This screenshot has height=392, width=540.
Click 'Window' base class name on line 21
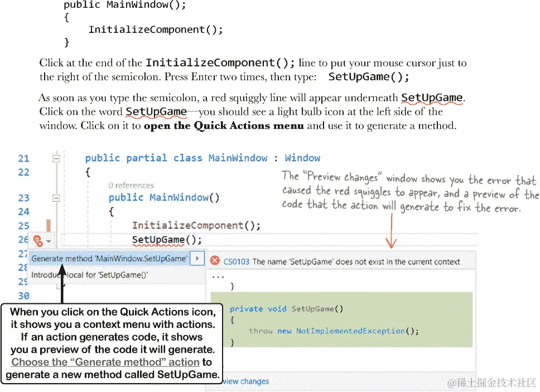[x=302, y=158]
